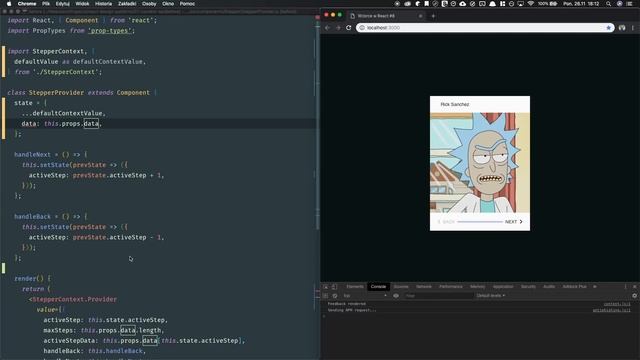The width and height of the screenshot is (640, 360).
Task: Open the Audits DevTools tab
Action: (549, 287)
